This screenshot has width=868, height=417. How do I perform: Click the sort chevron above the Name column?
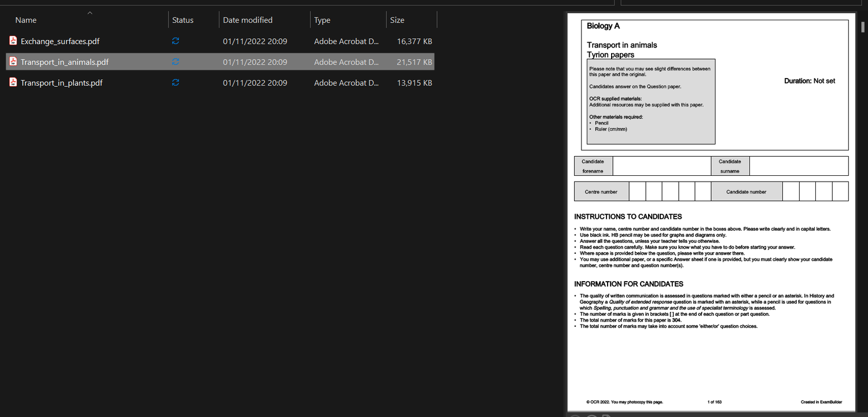(x=90, y=12)
